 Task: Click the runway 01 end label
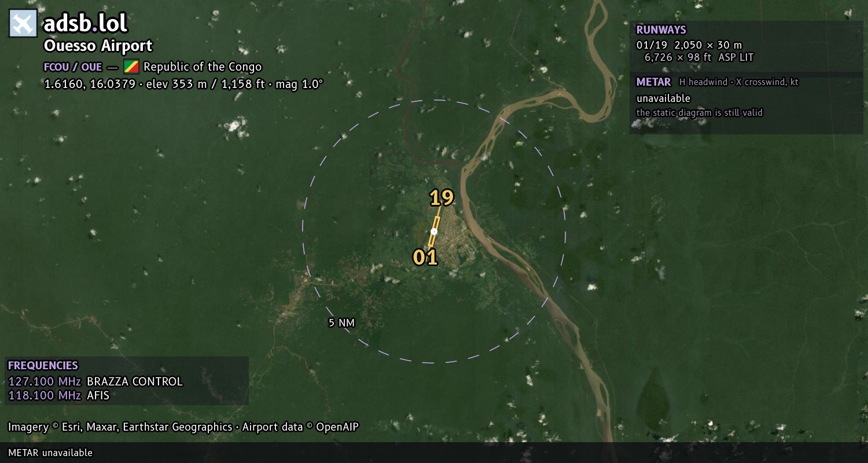pos(425,258)
